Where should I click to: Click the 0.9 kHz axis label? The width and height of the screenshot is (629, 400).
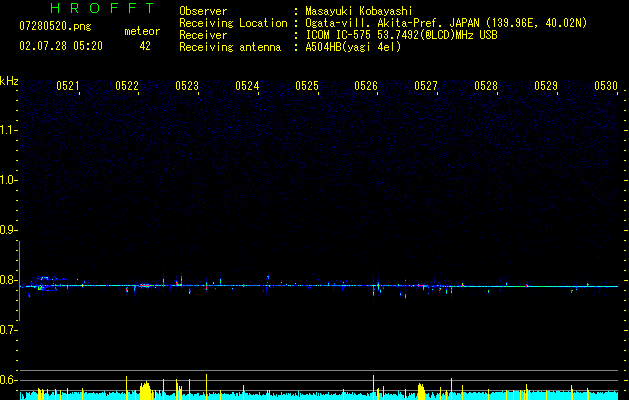8,230
